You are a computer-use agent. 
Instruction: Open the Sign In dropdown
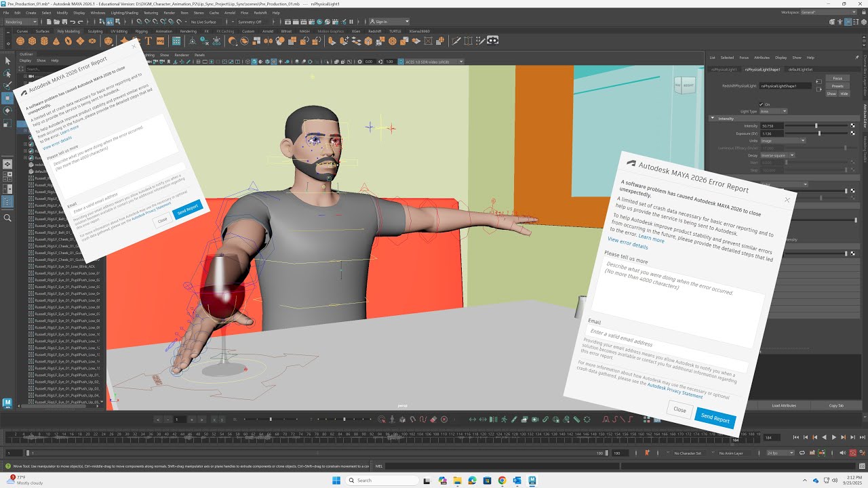pyautogui.click(x=389, y=22)
